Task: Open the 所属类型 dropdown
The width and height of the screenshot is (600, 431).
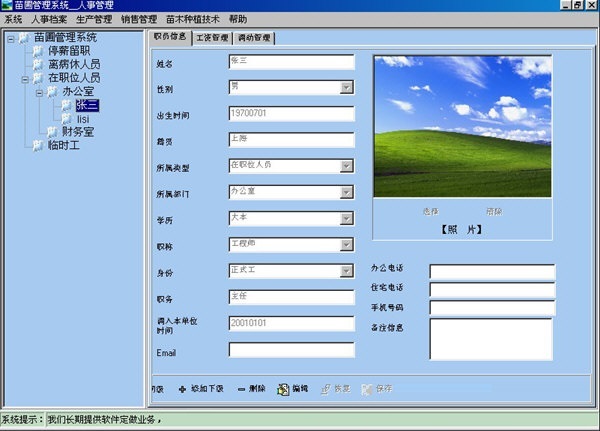Action: tap(346, 166)
